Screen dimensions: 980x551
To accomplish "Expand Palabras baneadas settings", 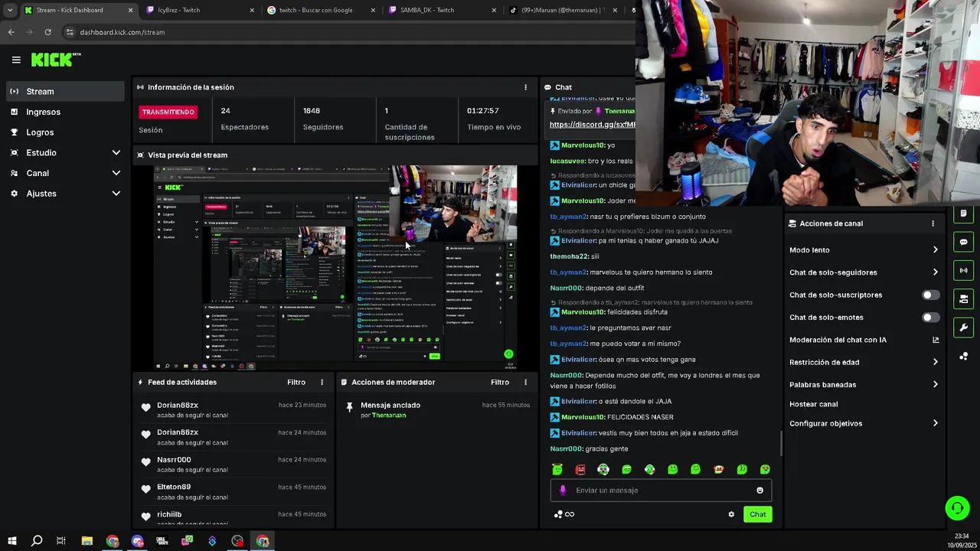I will [935, 384].
